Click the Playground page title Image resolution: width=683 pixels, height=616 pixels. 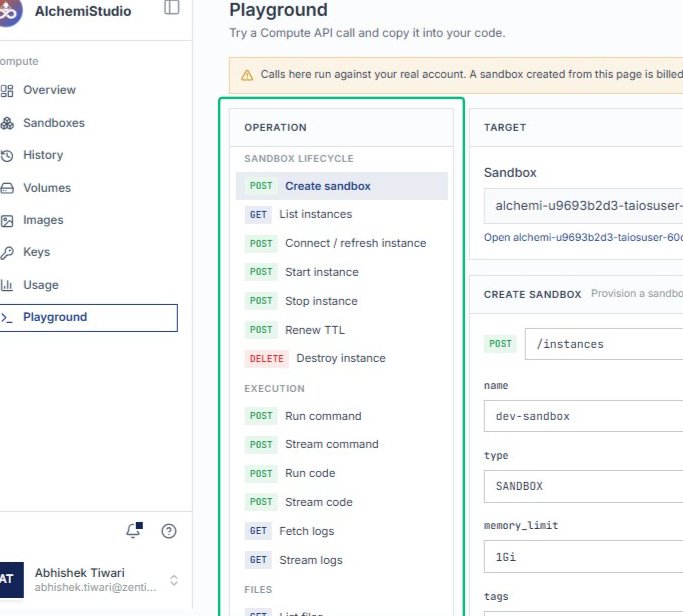tap(278, 10)
